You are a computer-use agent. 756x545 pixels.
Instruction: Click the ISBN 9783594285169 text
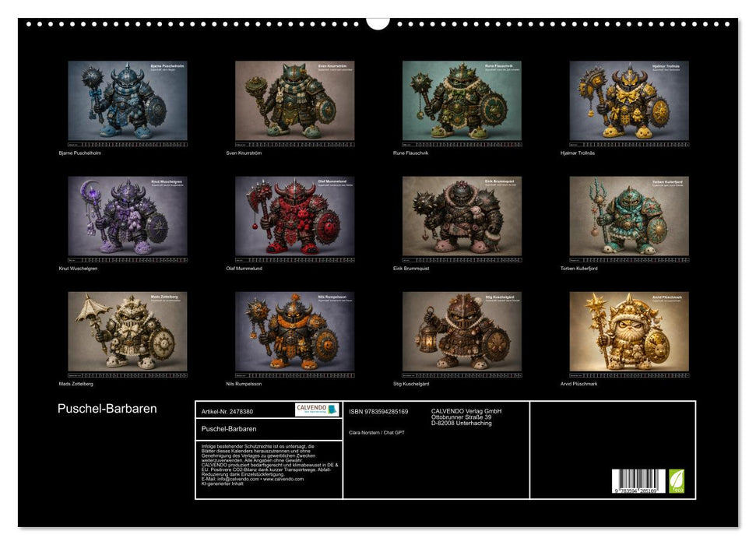tap(378, 411)
